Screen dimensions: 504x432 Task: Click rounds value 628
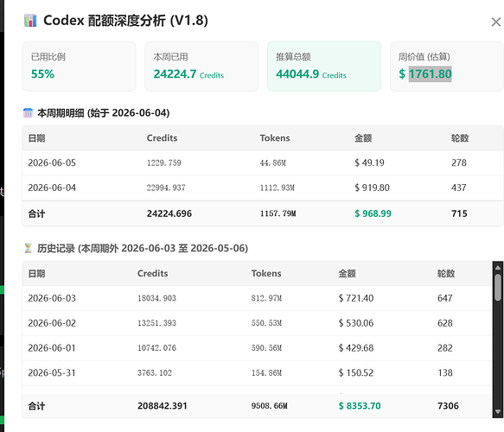click(x=445, y=323)
